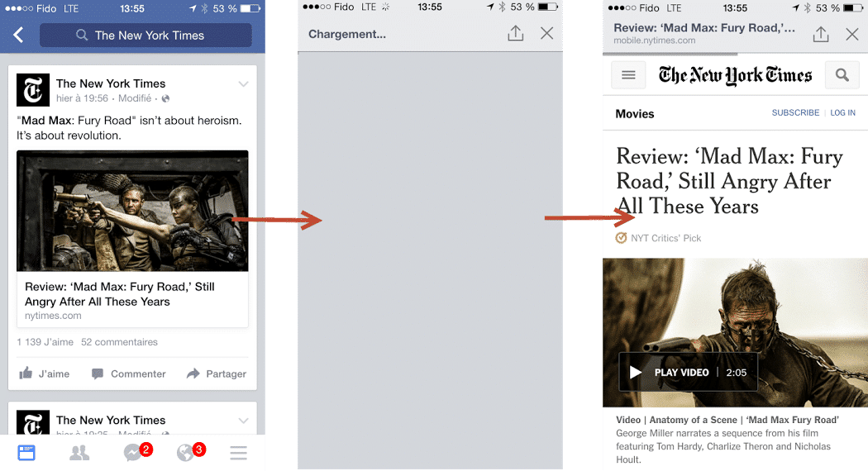The image size is (868, 471).
Task: Tap share icon on loading browser screen
Action: tap(515, 34)
